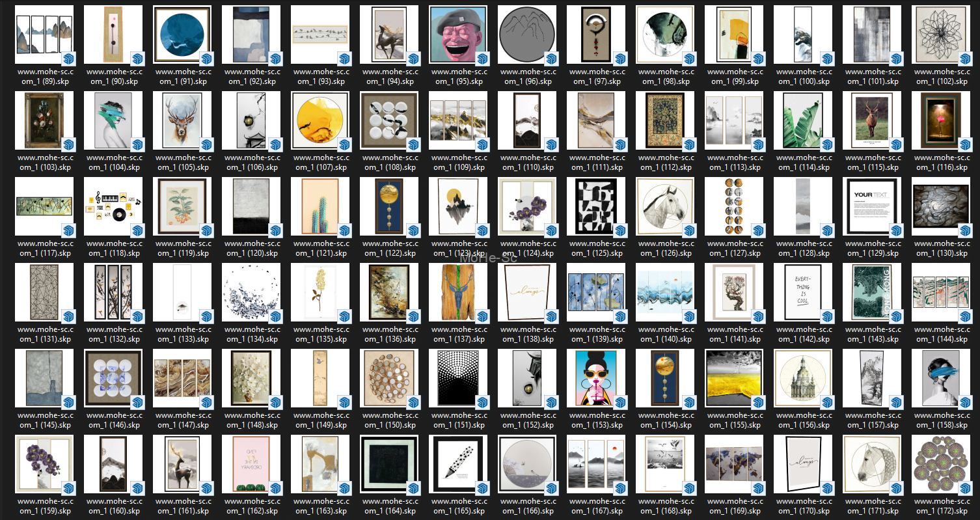Image resolution: width=980 pixels, height=520 pixels.
Task: Click the green circle cluster art om_1 (172).skp
Action: point(941,464)
